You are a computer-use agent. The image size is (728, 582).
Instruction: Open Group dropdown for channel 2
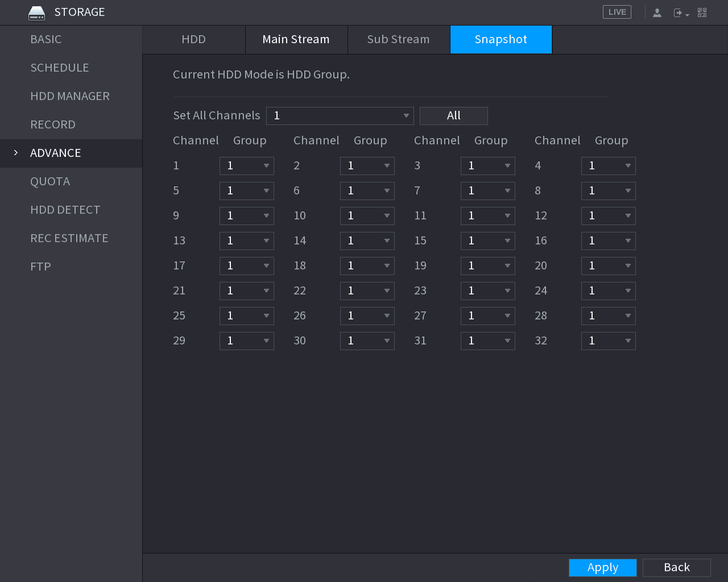pyautogui.click(x=367, y=165)
